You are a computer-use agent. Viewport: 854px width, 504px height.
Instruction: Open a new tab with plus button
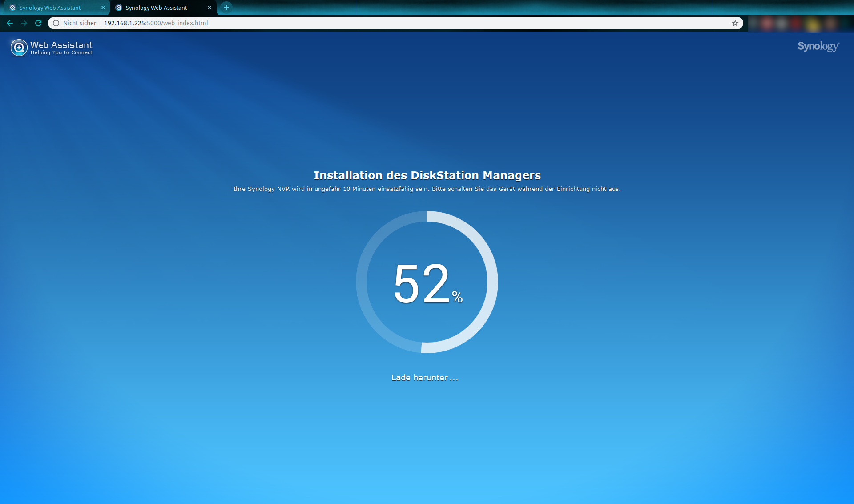[226, 8]
